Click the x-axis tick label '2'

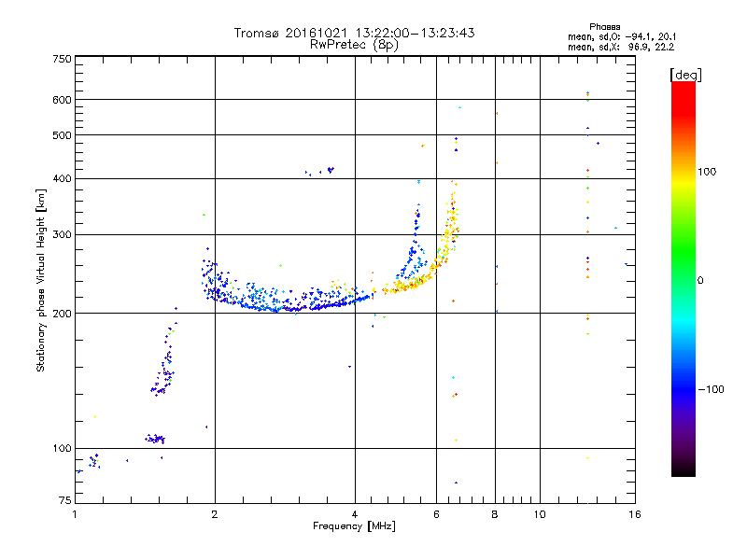[215, 514]
